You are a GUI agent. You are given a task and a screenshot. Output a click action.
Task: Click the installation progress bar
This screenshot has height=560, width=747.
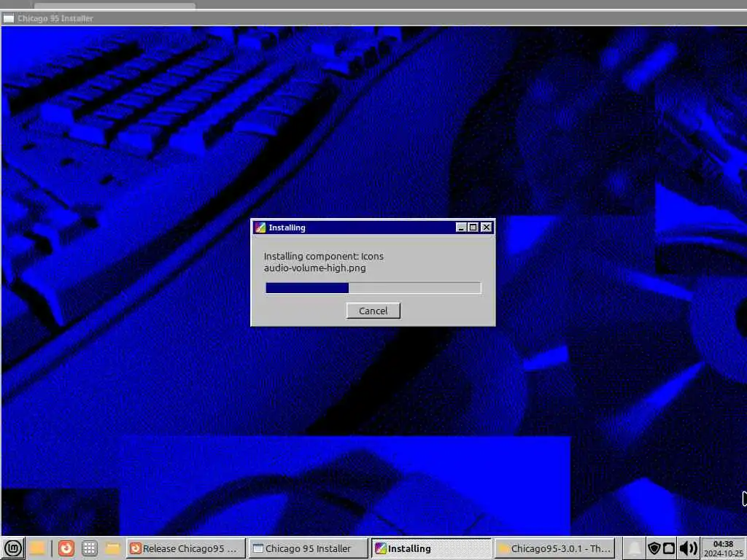tap(373, 287)
